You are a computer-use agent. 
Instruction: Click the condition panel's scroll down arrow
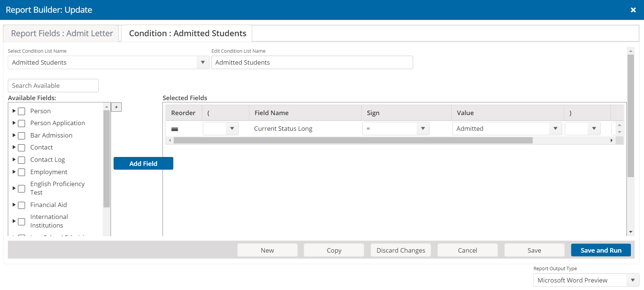pyautogui.click(x=631, y=232)
